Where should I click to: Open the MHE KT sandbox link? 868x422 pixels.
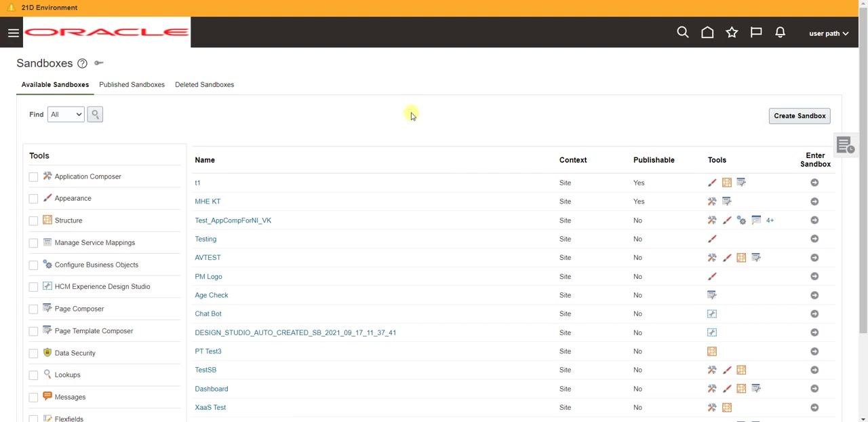(208, 202)
